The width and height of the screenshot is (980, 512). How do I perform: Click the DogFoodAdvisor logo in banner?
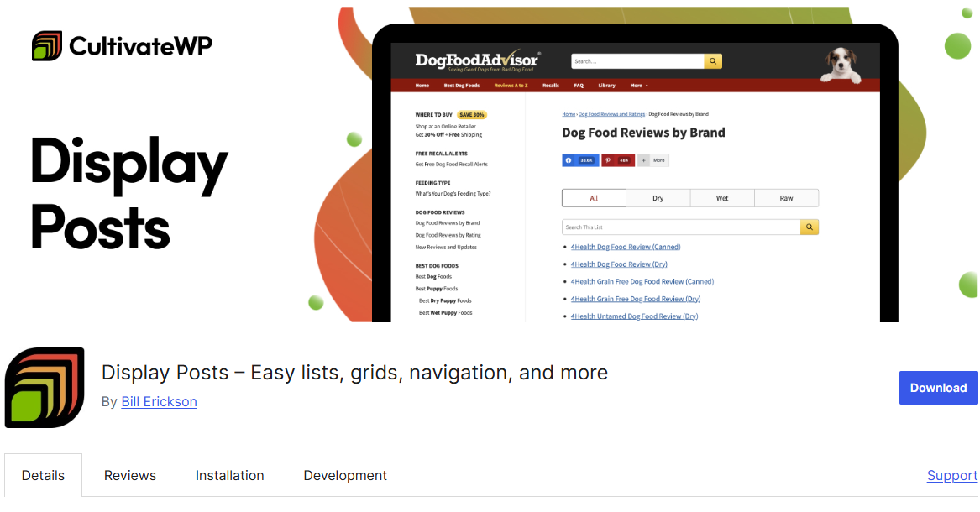[x=477, y=60]
